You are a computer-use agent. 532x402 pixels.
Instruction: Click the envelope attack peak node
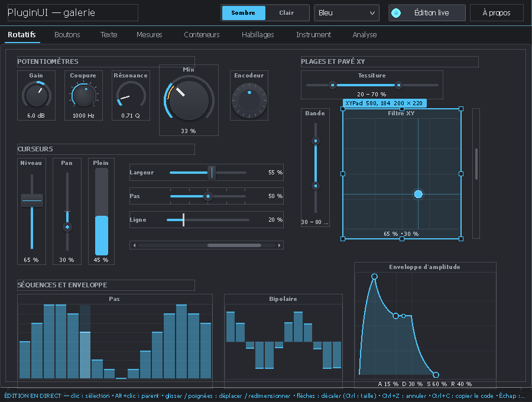[374, 277]
